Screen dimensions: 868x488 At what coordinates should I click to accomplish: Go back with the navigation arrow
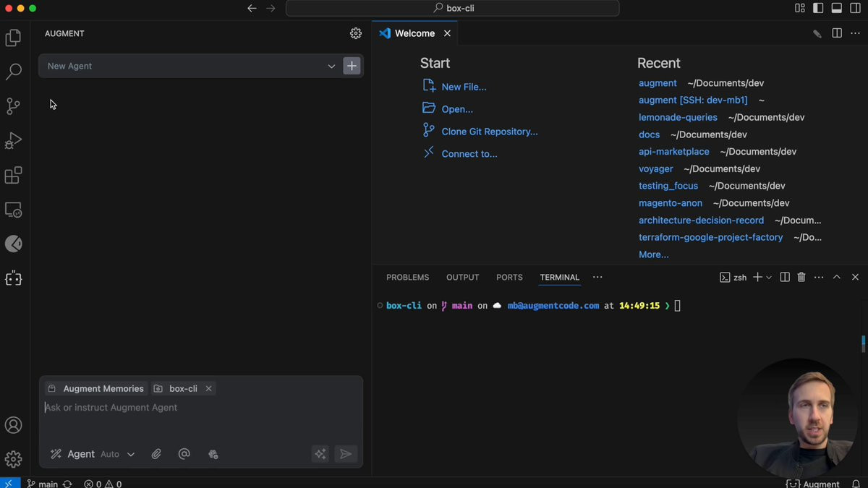pyautogui.click(x=252, y=9)
